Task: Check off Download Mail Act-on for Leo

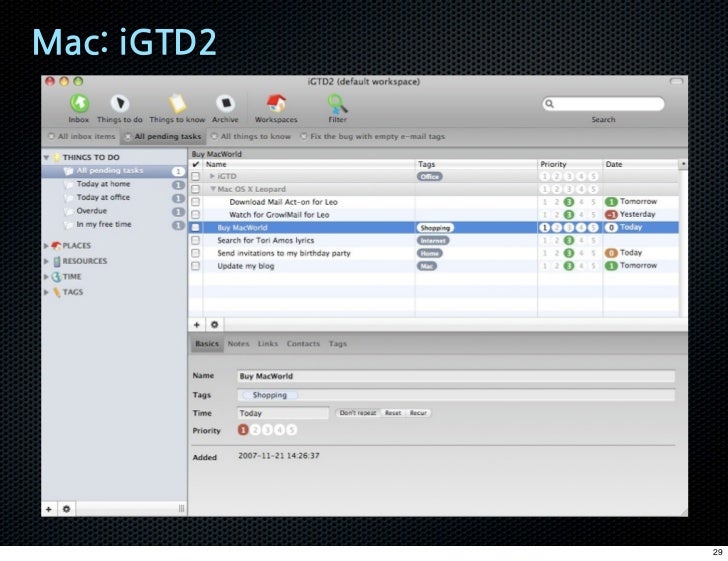Action: (195, 202)
